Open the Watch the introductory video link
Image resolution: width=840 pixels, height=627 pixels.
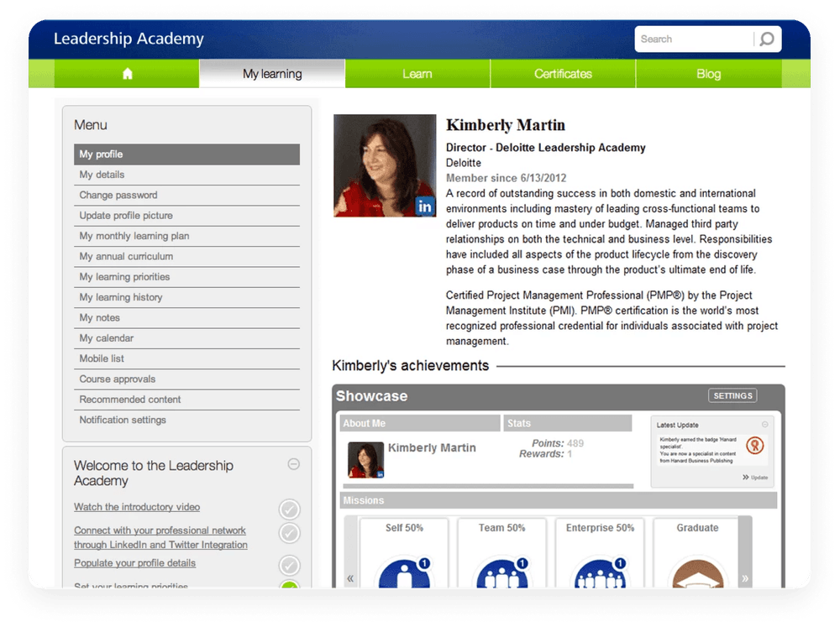click(x=137, y=507)
